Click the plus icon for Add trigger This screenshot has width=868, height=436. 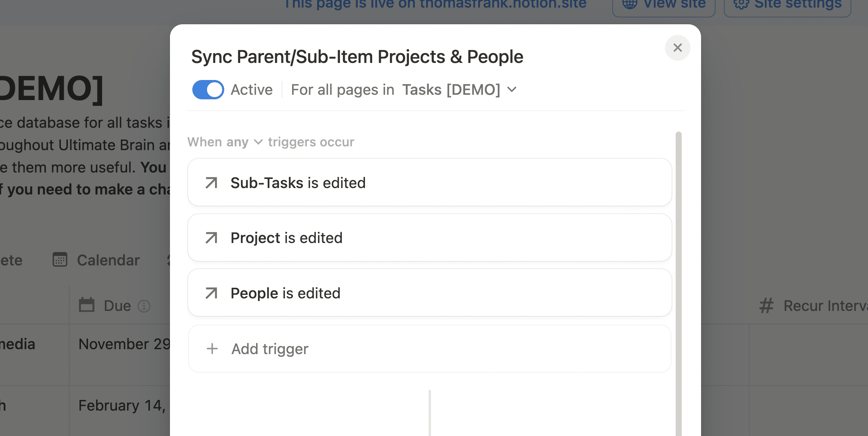pos(212,349)
